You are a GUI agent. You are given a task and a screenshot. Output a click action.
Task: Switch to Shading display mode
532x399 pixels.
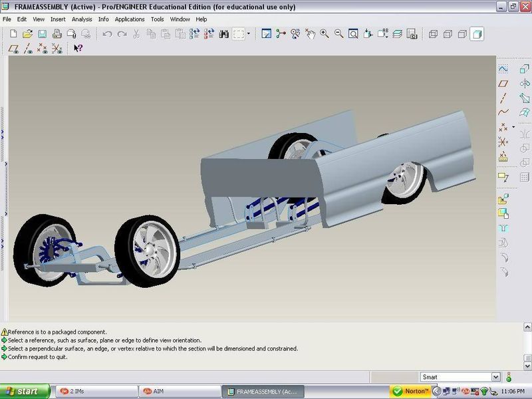(477, 34)
